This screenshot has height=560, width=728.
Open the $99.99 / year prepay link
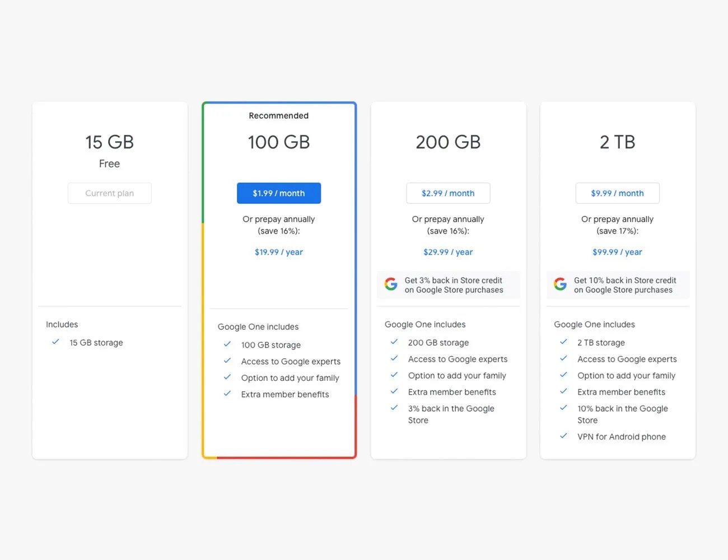point(617,252)
